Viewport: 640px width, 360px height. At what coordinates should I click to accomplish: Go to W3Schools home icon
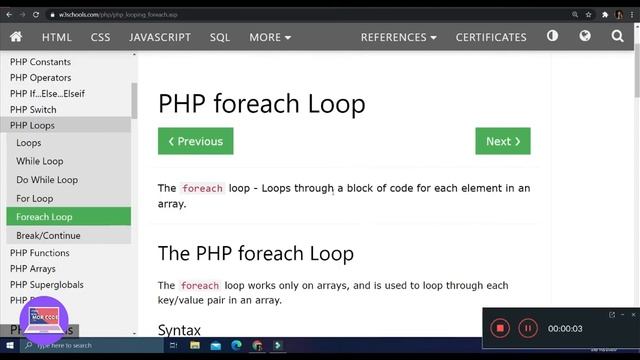coord(16,37)
